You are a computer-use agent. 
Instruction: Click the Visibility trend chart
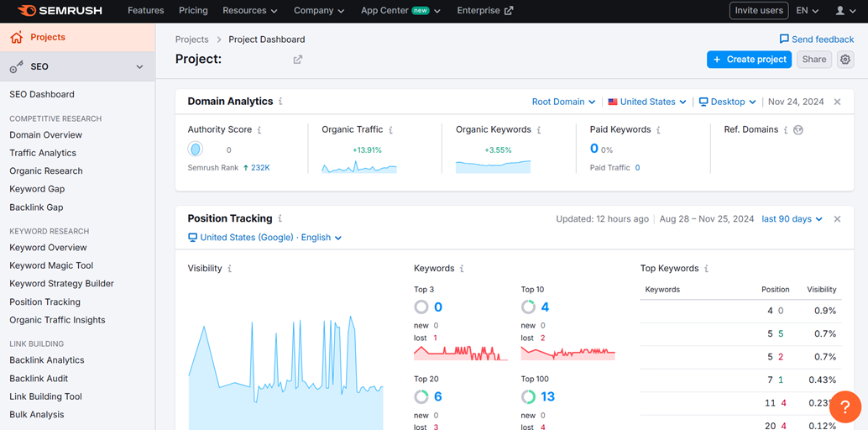click(285, 370)
